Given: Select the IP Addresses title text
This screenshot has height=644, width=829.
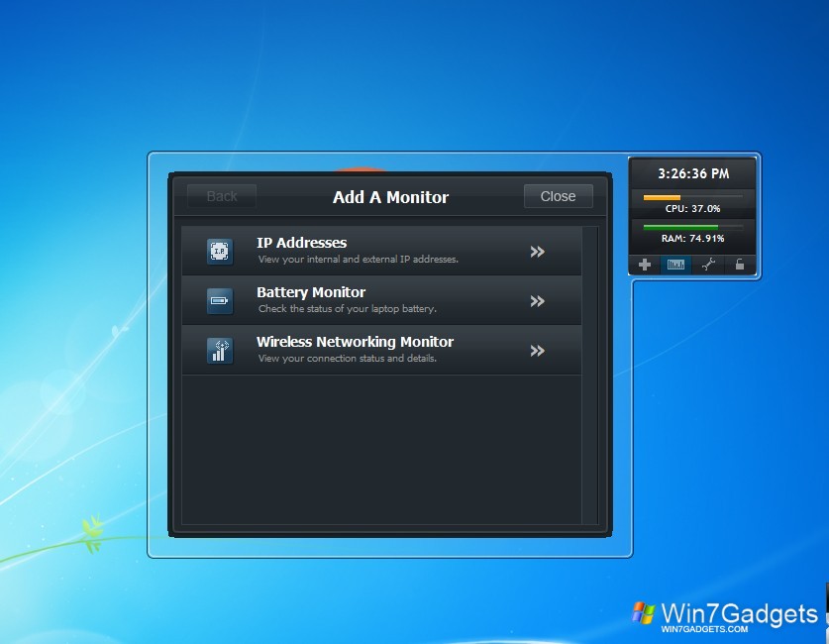Looking at the screenshot, I should tap(301, 243).
